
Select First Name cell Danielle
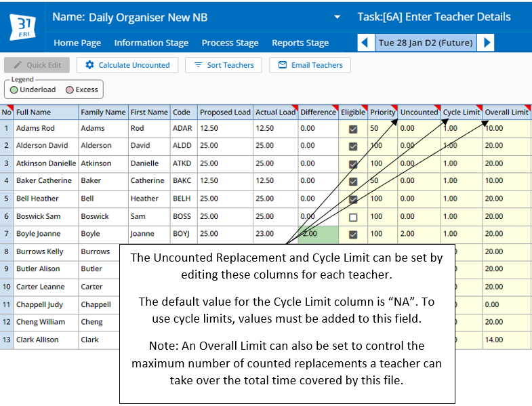149,163
